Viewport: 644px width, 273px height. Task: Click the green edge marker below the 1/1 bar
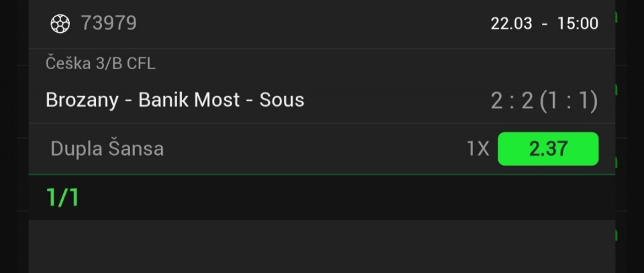point(616,234)
